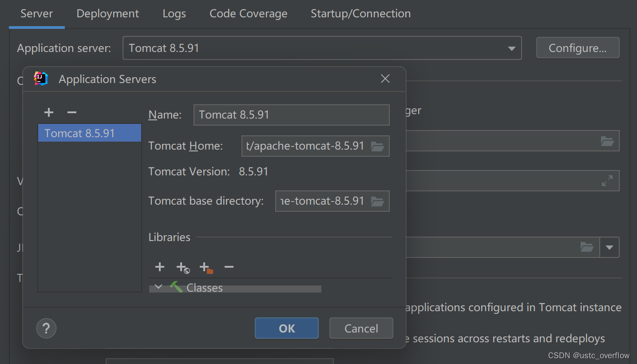Open the Application server dropdown
637x364 pixels.
tap(322, 48)
